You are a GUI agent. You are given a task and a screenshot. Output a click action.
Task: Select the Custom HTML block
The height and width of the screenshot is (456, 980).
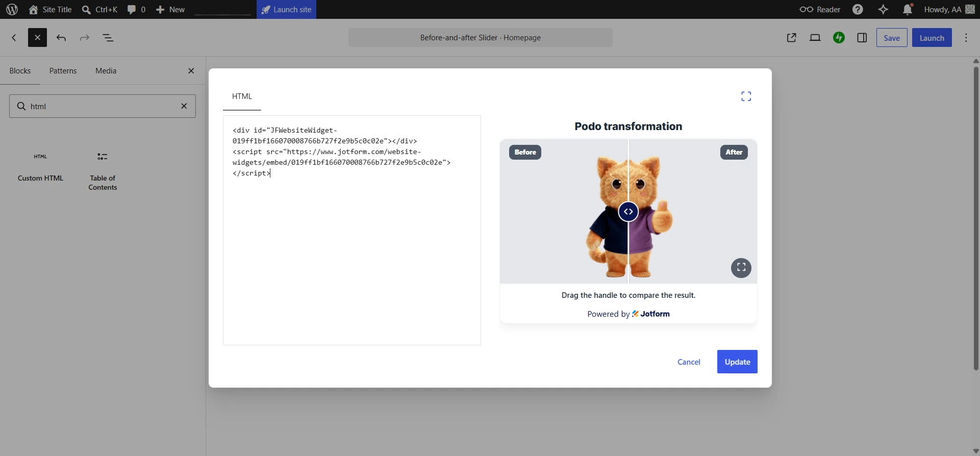tap(40, 166)
